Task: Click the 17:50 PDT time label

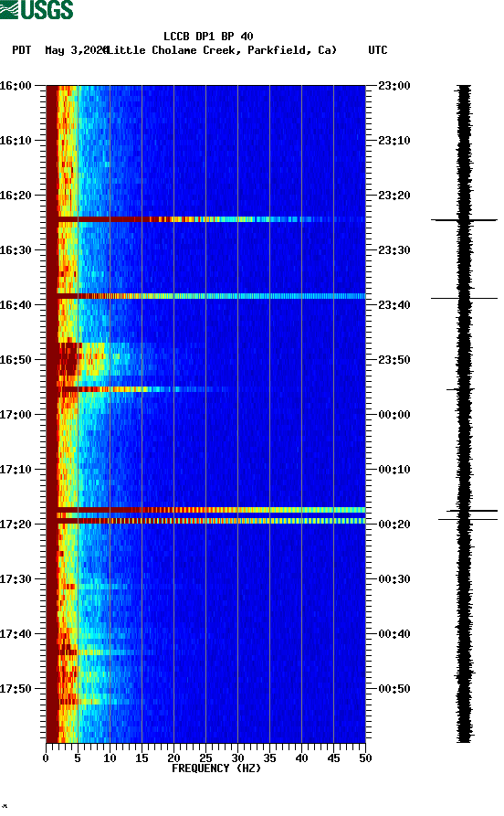Action: [16, 688]
